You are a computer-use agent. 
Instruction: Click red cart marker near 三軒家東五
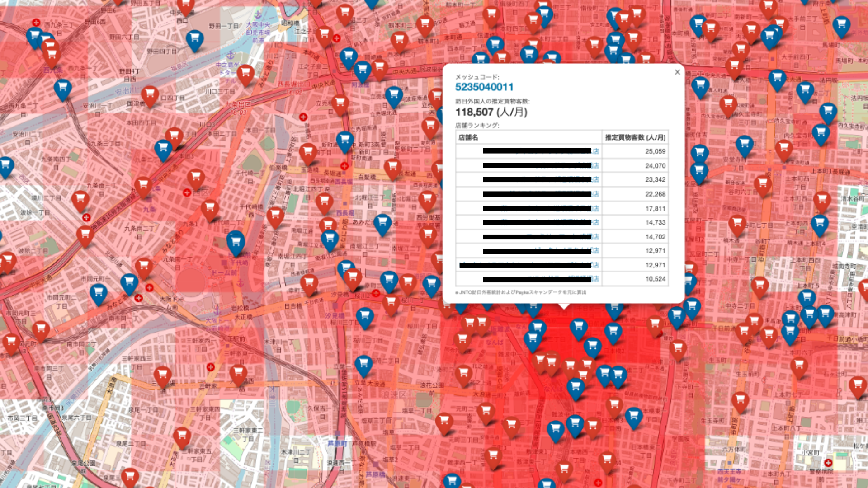tap(182, 436)
